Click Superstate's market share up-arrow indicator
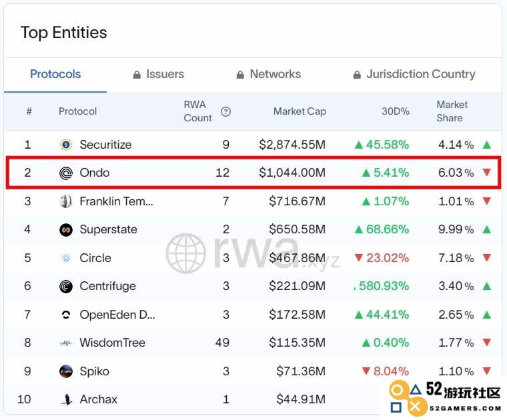Screen dimensions: 507x420 tap(486, 229)
